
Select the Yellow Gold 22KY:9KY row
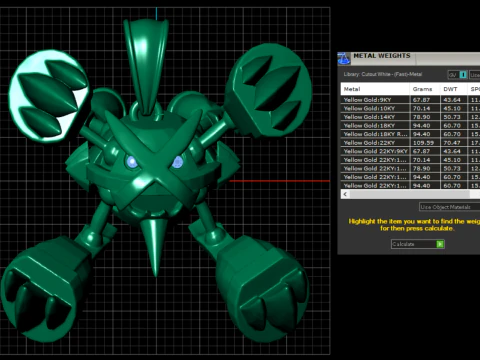click(410, 151)
